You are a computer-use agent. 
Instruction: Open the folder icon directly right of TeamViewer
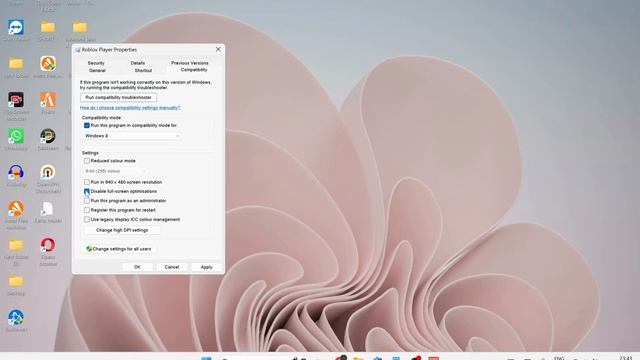click(x=48, y=27)
